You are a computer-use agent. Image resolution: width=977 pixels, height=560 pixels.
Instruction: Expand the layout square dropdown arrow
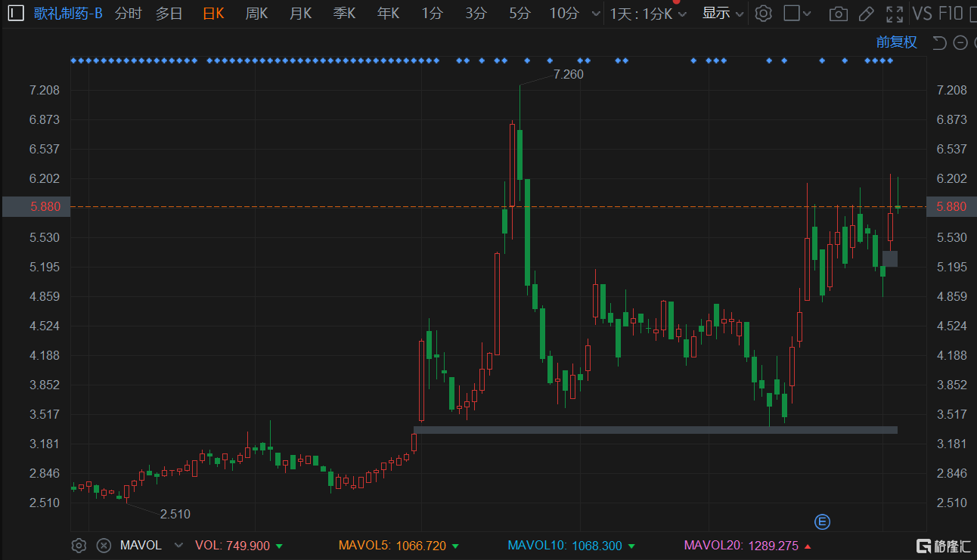click(807, 14)
